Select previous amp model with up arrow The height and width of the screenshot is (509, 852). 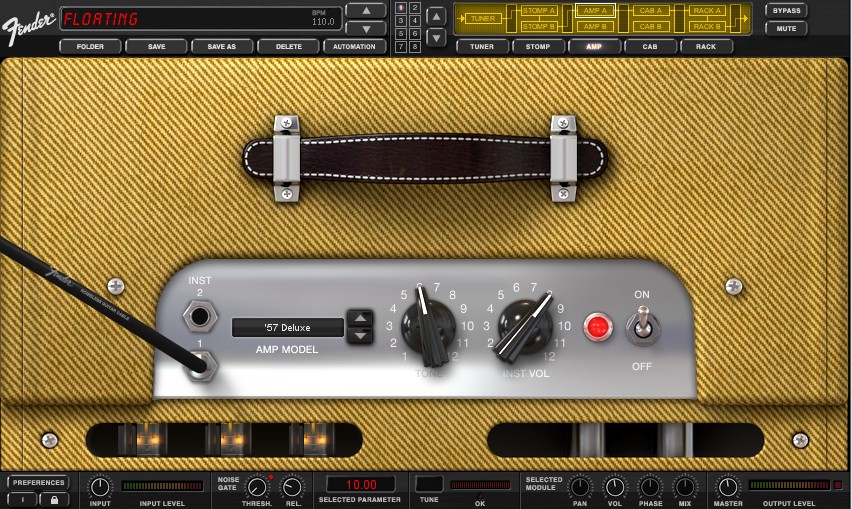point(360,318)
